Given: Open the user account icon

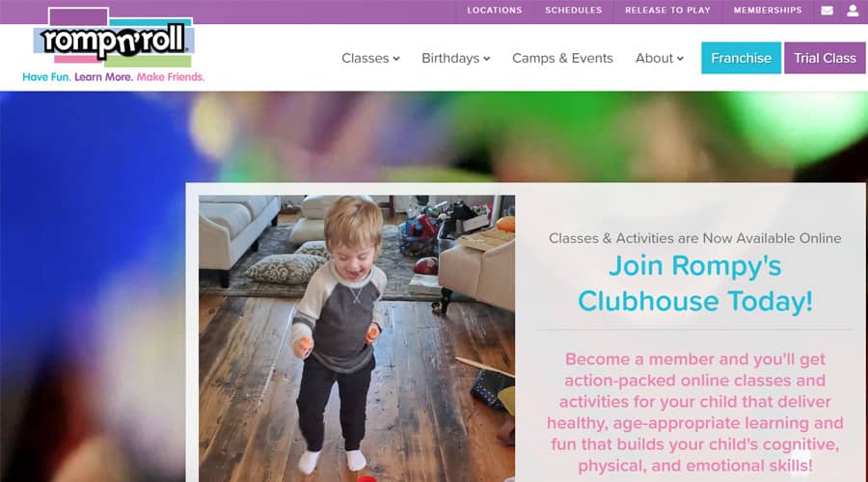Looking at the screenshot, I should (853, 11).
